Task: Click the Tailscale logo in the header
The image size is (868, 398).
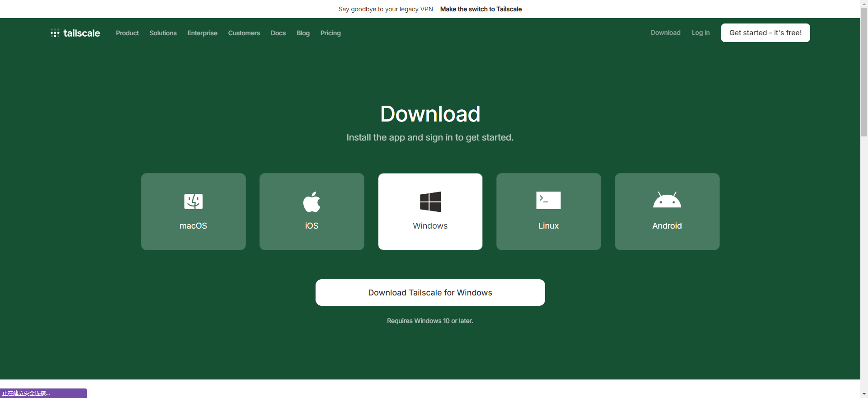Action: pos(75,33)
